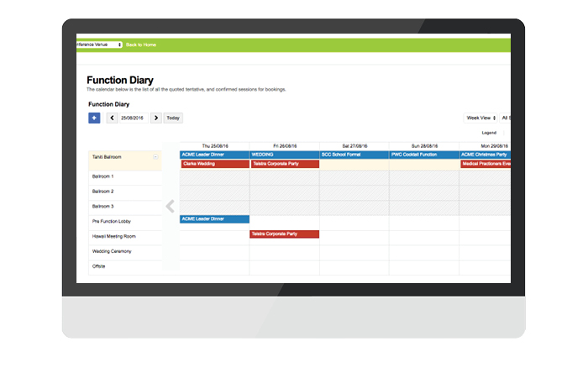Collapse the room list side panel chevron
Image resolution: width=588 pixels, height=378 pixels.
tap(170, 207)
